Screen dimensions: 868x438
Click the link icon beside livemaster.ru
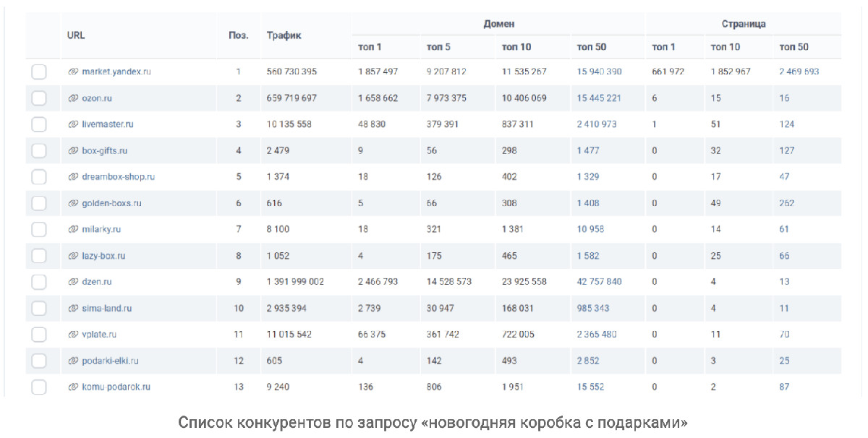point(73,124)
